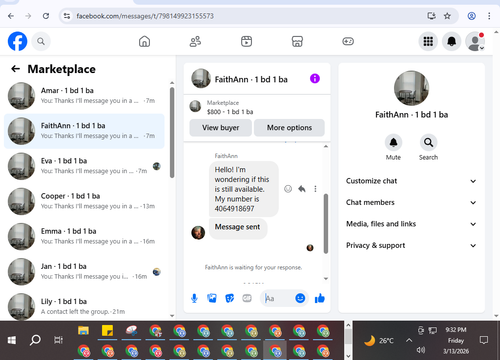Screen dimensions: 500x360
Task: Click the volume speaker icon in tray
Action: tap(421, 350)
